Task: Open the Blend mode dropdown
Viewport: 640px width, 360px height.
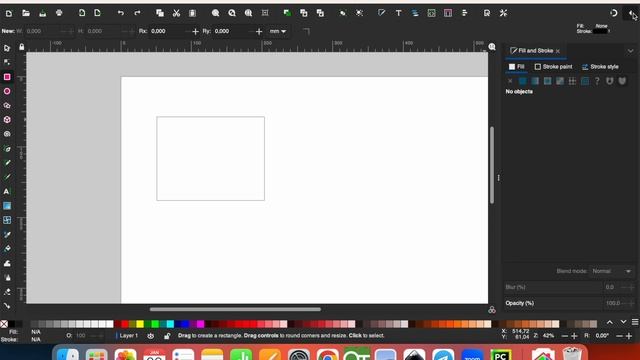Action: 612,271
